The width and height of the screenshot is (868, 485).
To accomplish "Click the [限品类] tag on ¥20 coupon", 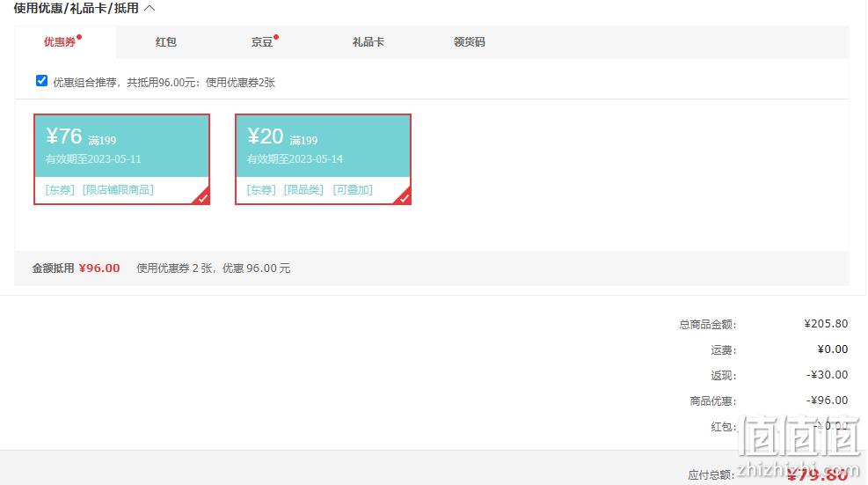I will pos(303,190).
